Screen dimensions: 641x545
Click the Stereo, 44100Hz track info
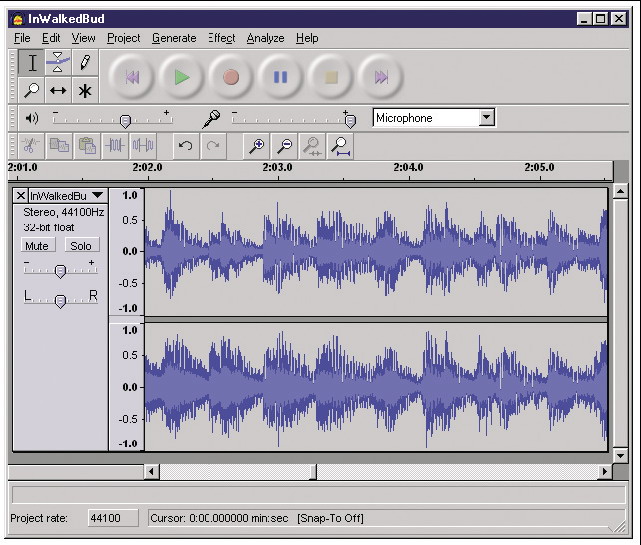63,212
